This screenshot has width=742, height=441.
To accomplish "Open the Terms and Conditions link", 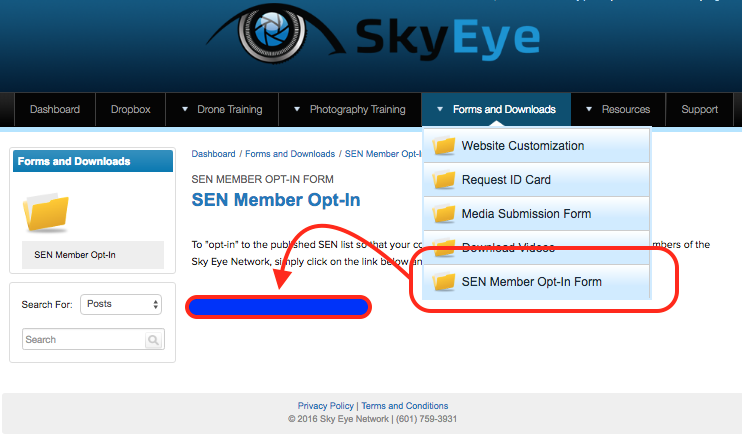I will click(x=405, y=406).
